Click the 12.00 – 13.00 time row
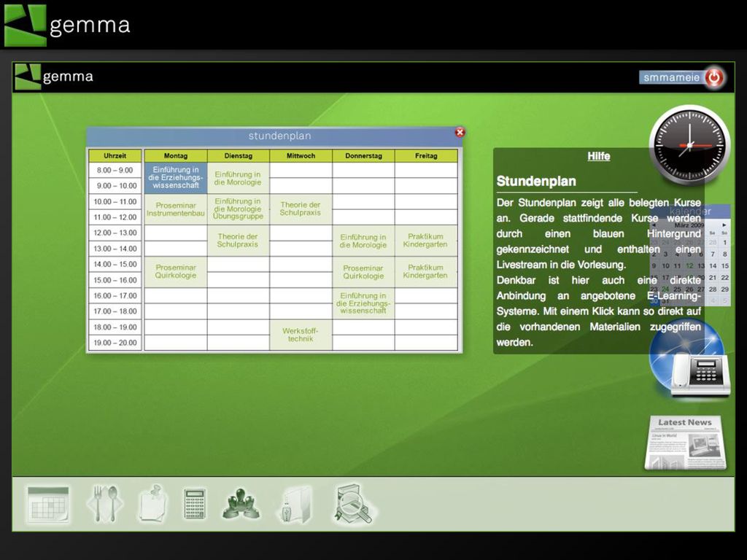Screen dimensions: 747x560 point(115,233)
